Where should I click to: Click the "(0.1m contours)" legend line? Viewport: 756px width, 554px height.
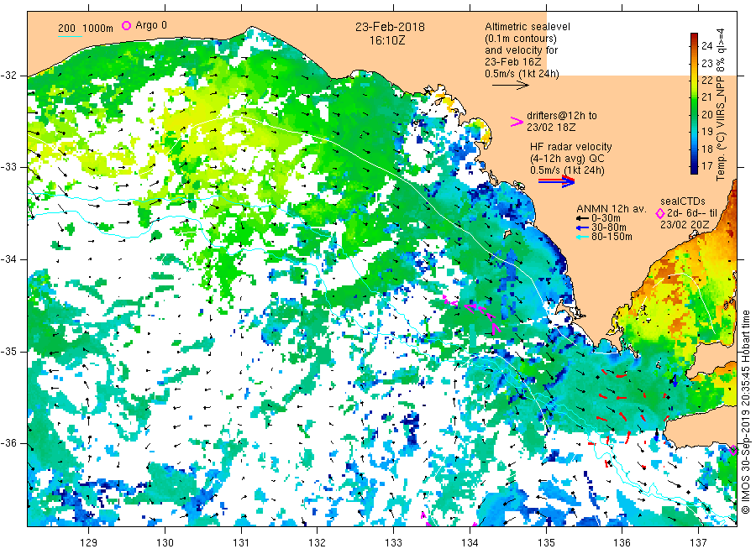tap(521, 39)
